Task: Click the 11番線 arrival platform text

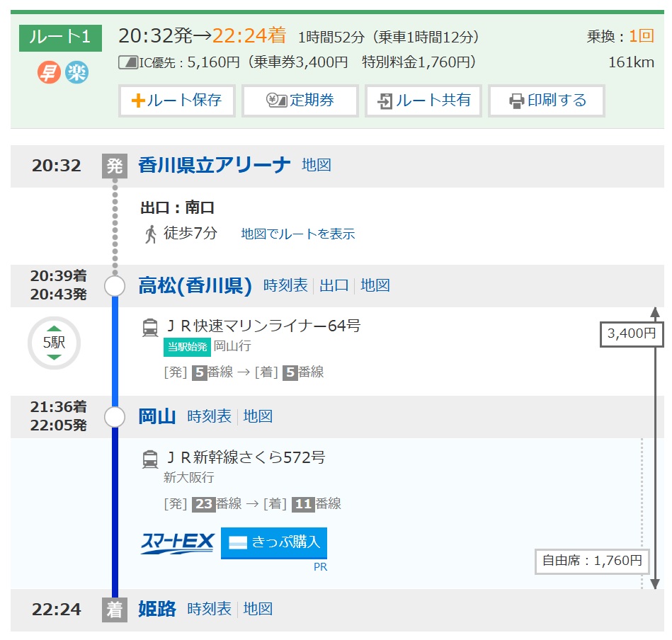Action: coord(317,504)
